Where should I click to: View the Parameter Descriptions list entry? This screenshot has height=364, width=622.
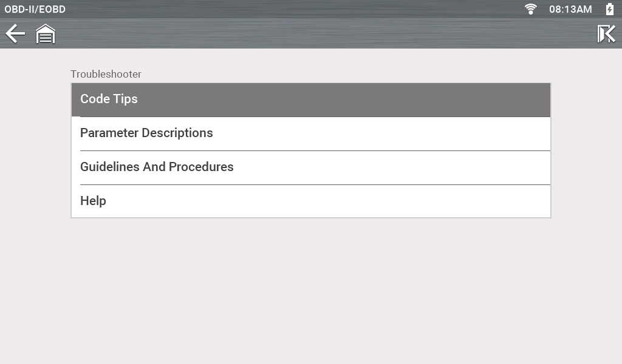310,133
